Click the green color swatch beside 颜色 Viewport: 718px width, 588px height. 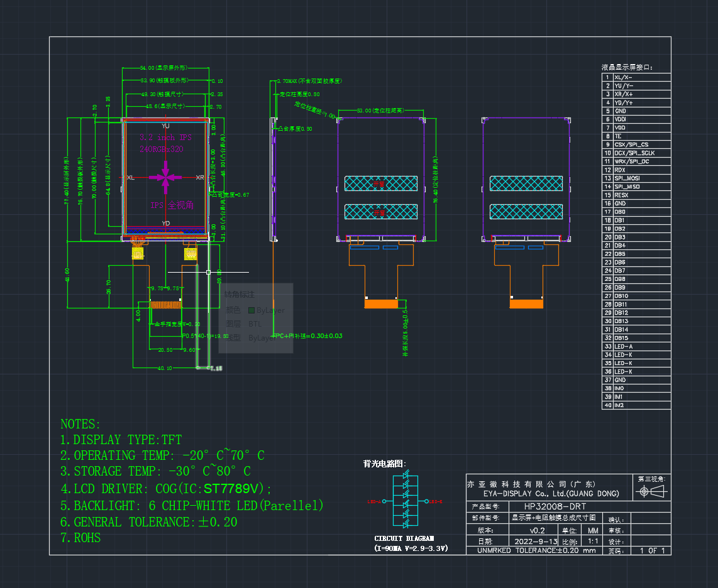[251, 310]
